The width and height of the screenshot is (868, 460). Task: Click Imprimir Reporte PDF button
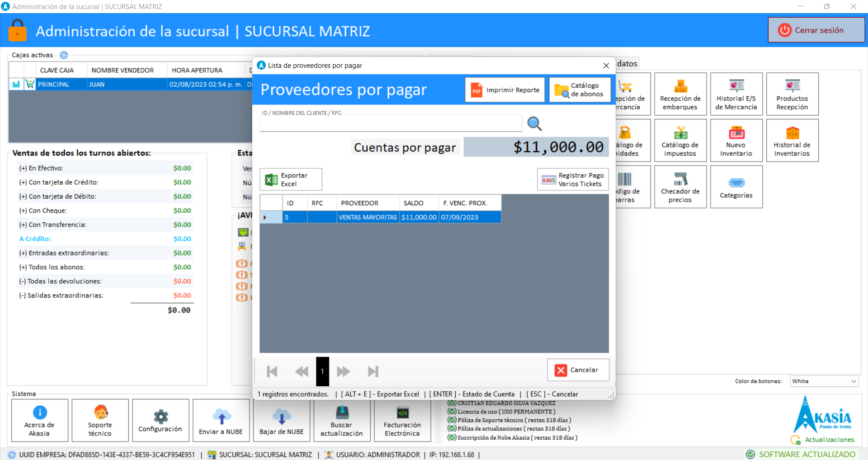[505, 90]
